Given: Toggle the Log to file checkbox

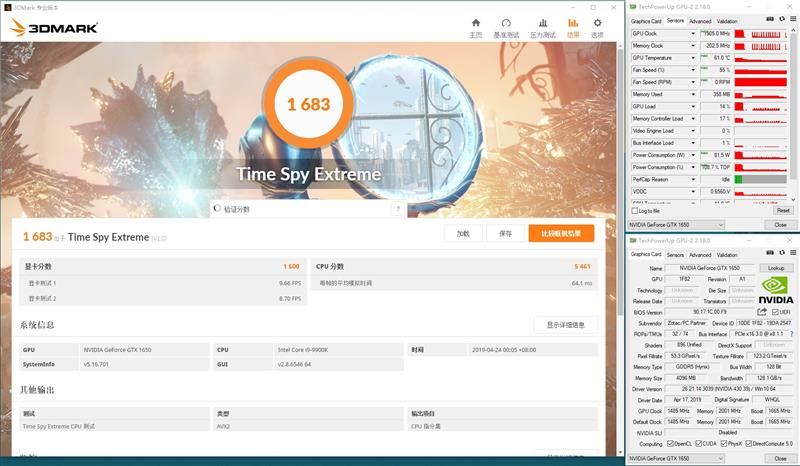Looking at the screenshot, I should click(x=635, y=211).
